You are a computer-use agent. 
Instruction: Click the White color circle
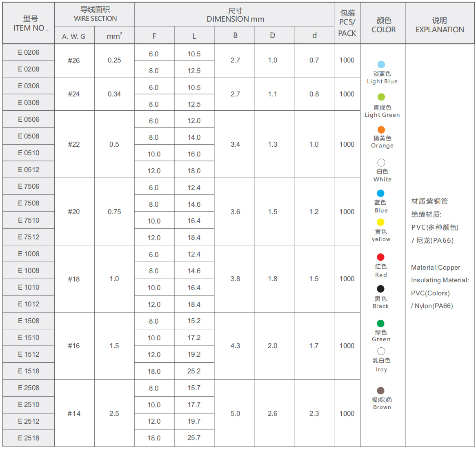[381, 163]
